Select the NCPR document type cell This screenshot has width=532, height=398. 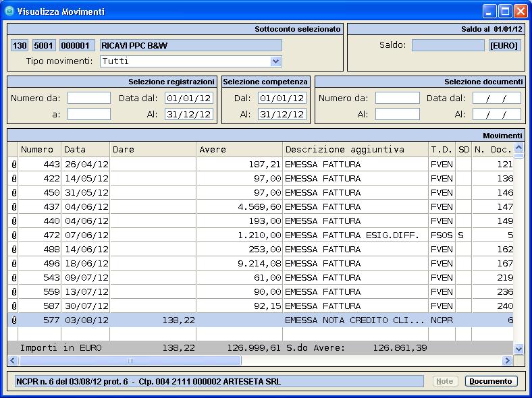[442, 320]
